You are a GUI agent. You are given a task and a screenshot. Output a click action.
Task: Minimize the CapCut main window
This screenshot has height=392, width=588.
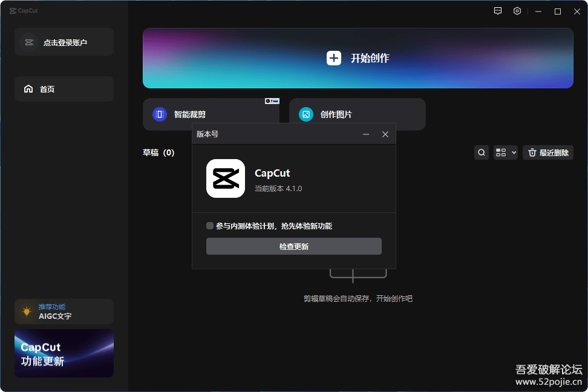(538, 11)
